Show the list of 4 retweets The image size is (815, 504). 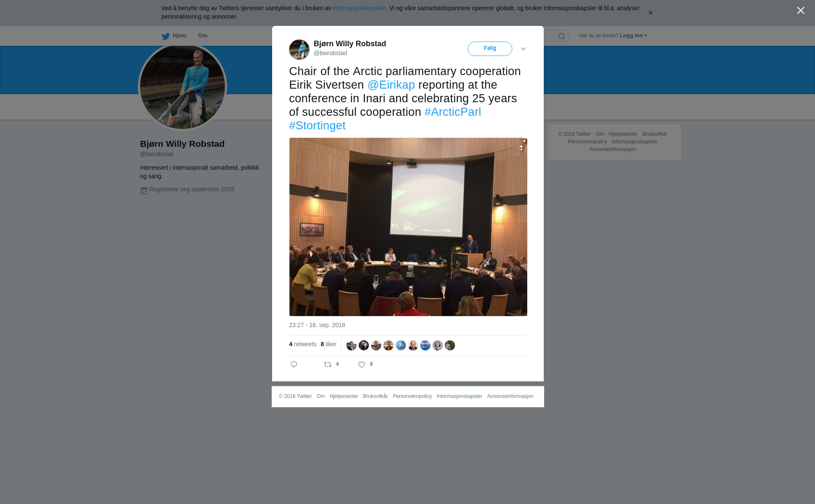(x=303, y=344)
